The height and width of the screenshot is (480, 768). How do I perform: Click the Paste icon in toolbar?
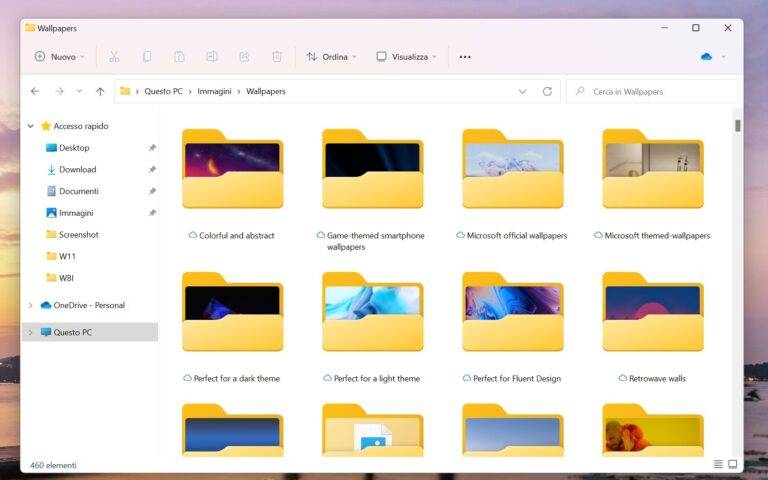(x=179, y=57)
